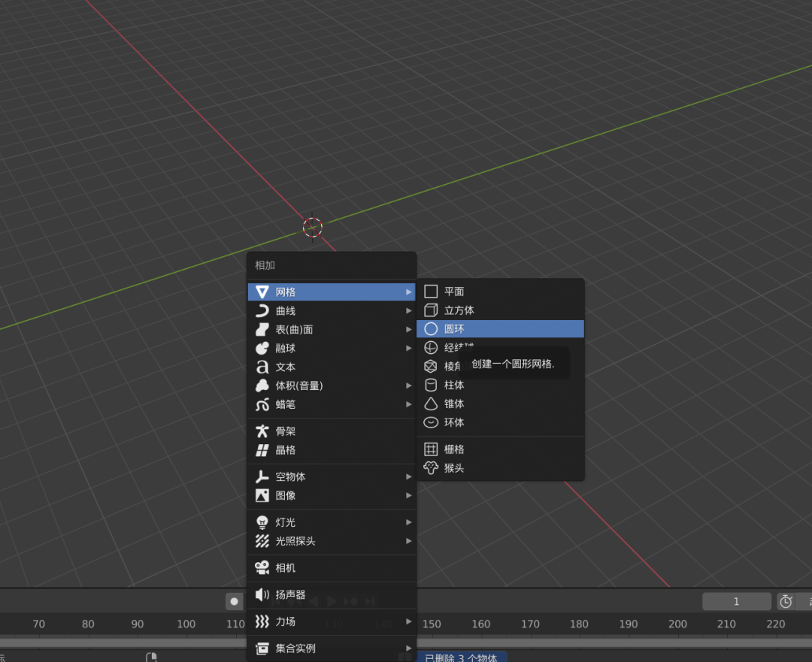This screenshot has height=662, width=812.
Task: Click the 灯光 light bulb icon
Action: click(262, 522)
